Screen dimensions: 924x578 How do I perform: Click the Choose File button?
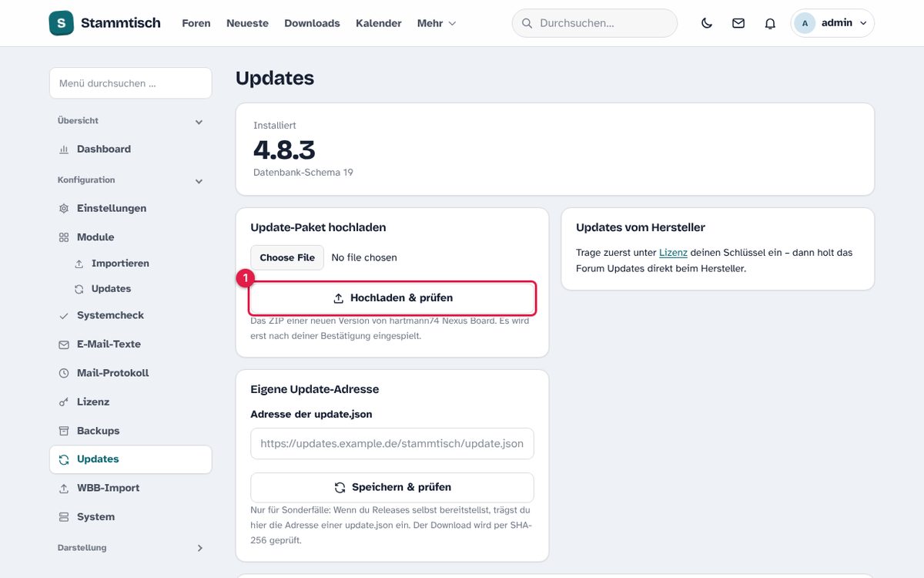[x=287, y=257]
